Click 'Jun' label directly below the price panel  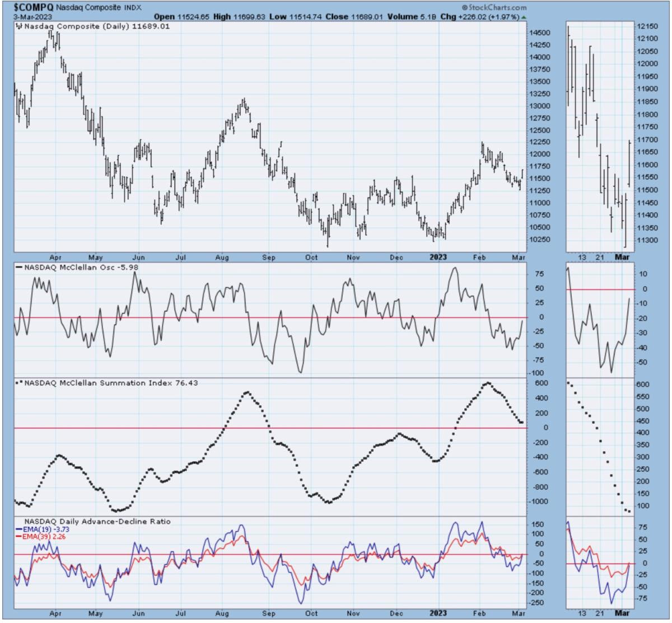coord(138,257)
